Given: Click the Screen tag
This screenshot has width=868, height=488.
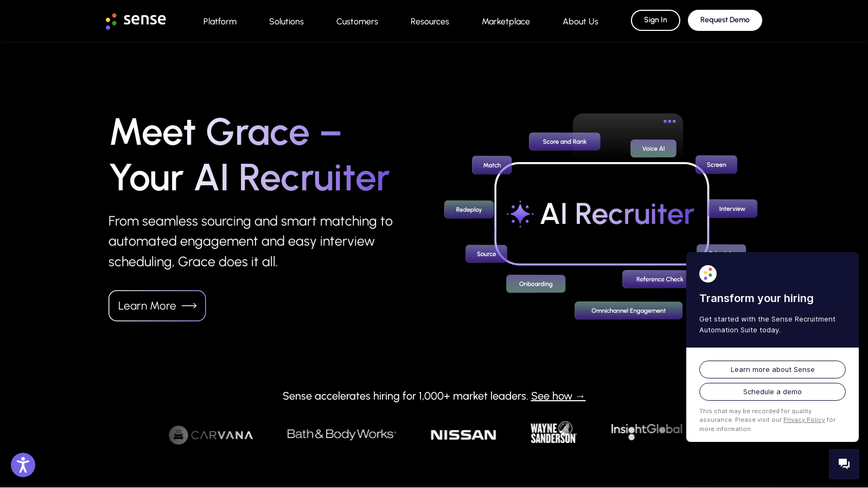Looking at the screenshot, I should point(716,165).
